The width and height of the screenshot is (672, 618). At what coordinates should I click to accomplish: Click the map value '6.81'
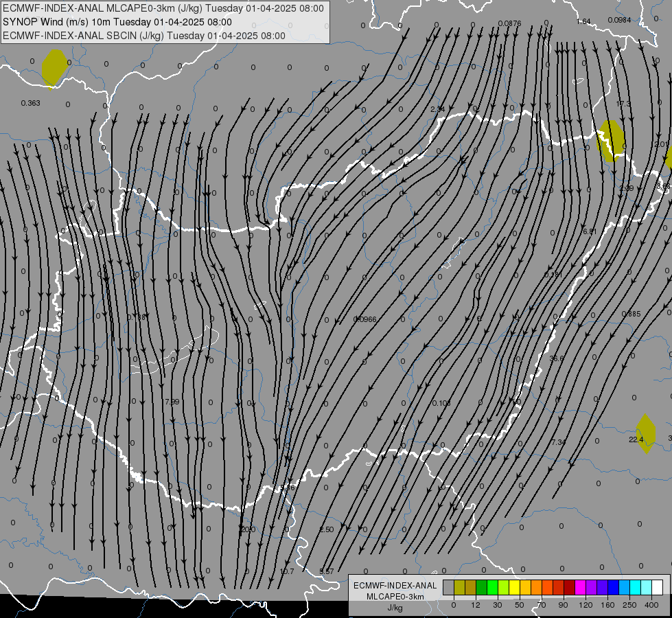click(x=590, y=231)
